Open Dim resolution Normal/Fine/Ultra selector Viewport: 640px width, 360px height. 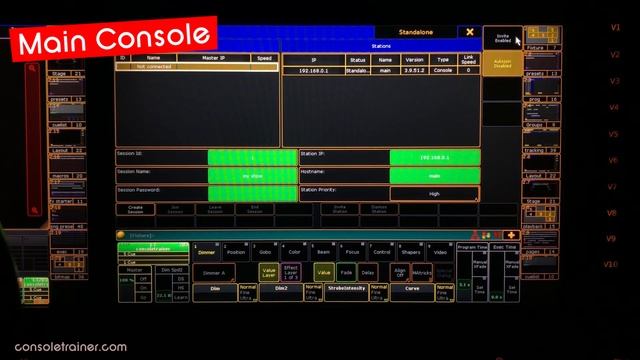(247, 293)
